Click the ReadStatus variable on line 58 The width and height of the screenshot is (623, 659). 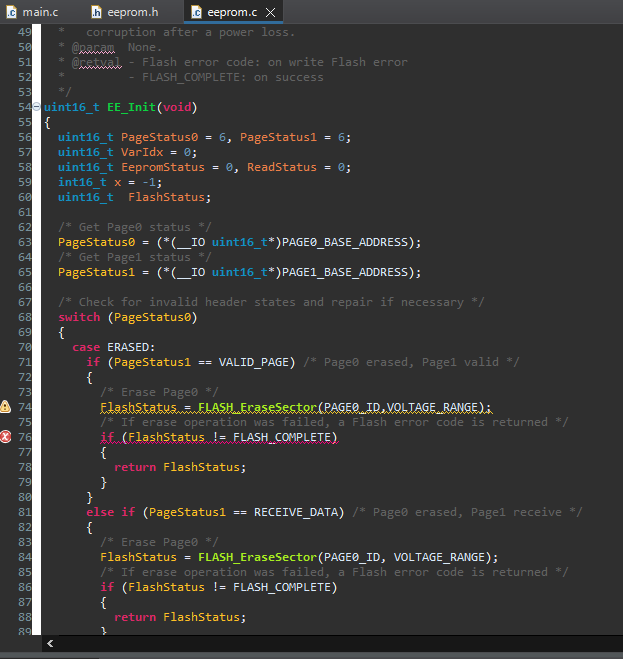(282, 167)
